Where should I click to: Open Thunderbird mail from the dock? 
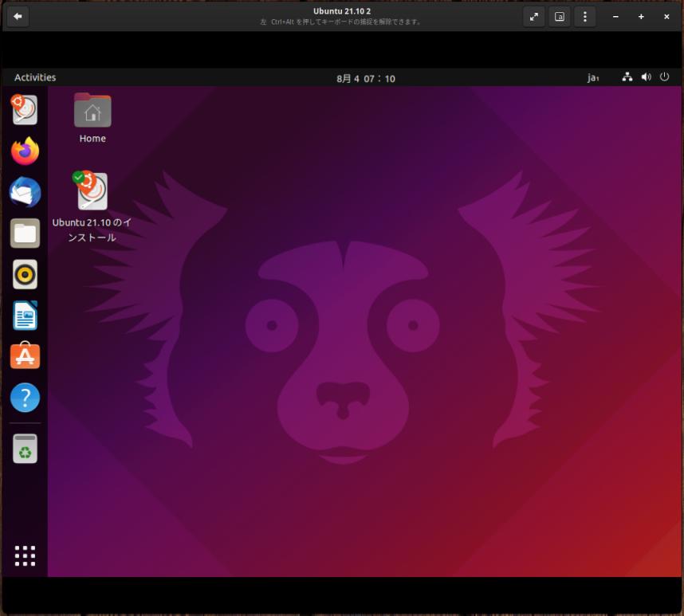coord(25,192)
